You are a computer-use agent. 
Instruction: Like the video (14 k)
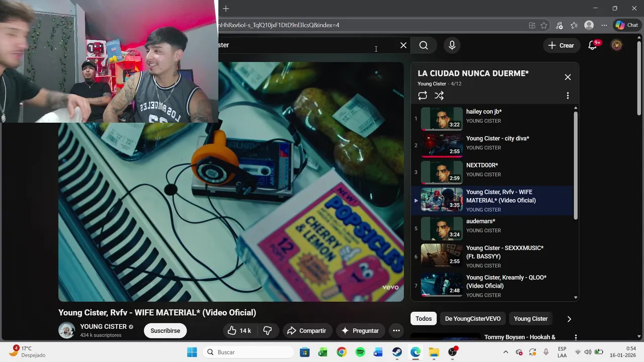click(x=239, y=330)
